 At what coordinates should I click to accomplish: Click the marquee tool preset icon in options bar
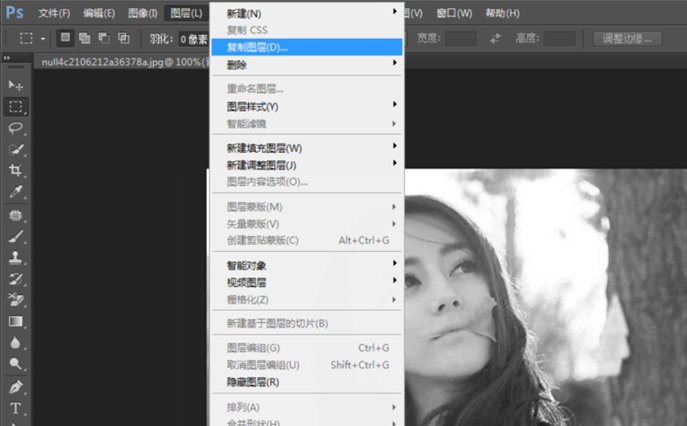pos(26,39)
